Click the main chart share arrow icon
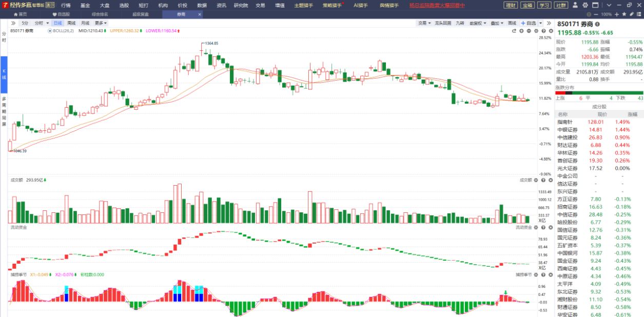 click(514, 31)
